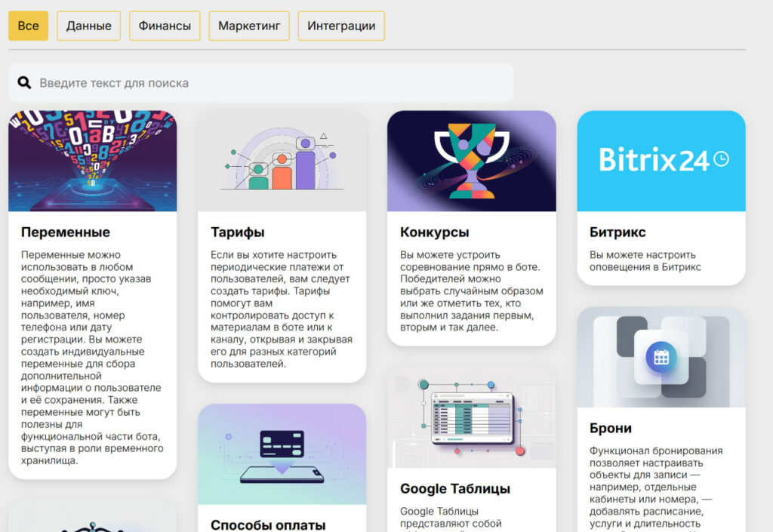Select the Все filter tab
The image size is (773, 532).
click(x=28, y=26)
